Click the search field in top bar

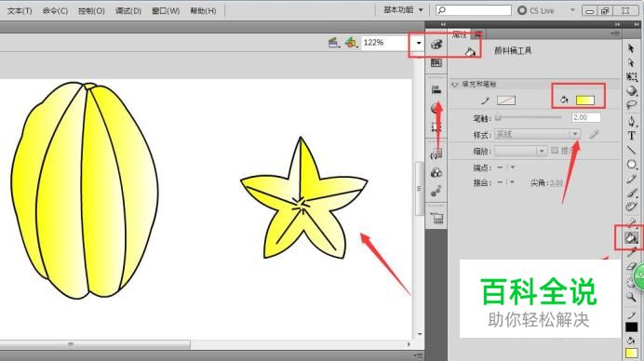[x=474, y=10]
